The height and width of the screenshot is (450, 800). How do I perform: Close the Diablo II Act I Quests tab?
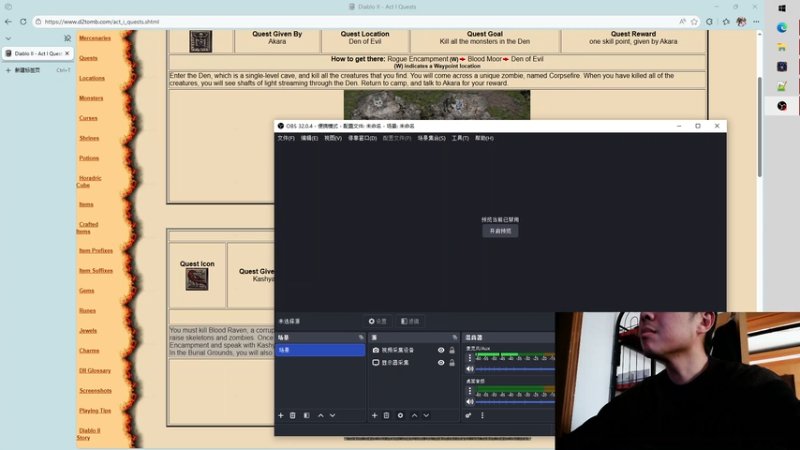point(67,53)
